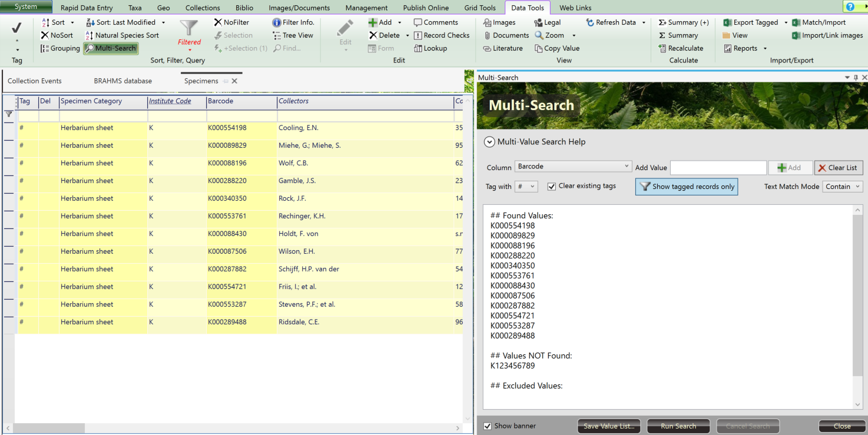Click Refresh Data
Viewport: 868px width, 435px height.
(x=611, y=22)
